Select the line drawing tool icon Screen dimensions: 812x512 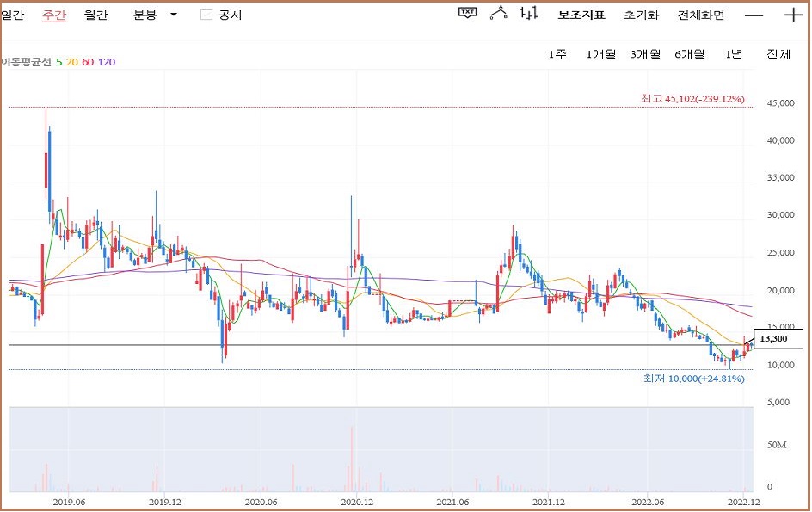(x=498, y=13)
